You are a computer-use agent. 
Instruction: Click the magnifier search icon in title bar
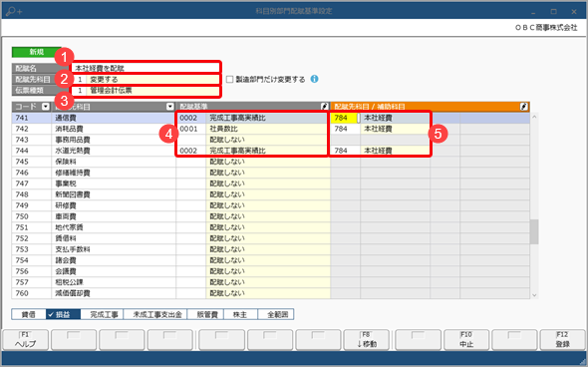point(14,11)
